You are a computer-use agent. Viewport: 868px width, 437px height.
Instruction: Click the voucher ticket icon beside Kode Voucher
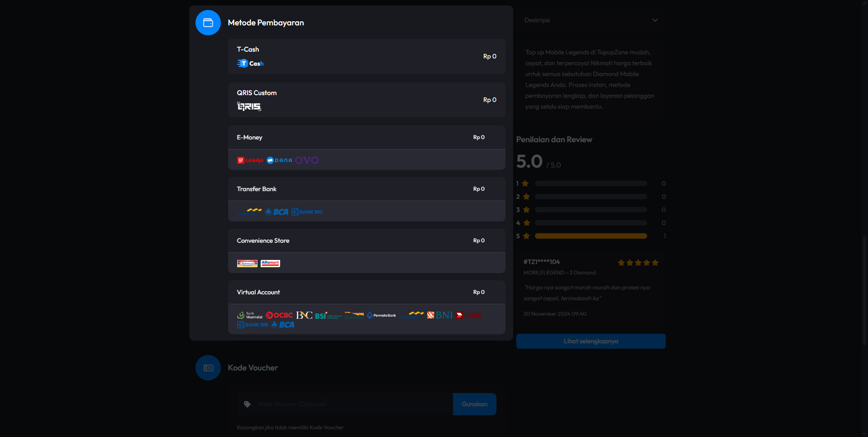208,368
